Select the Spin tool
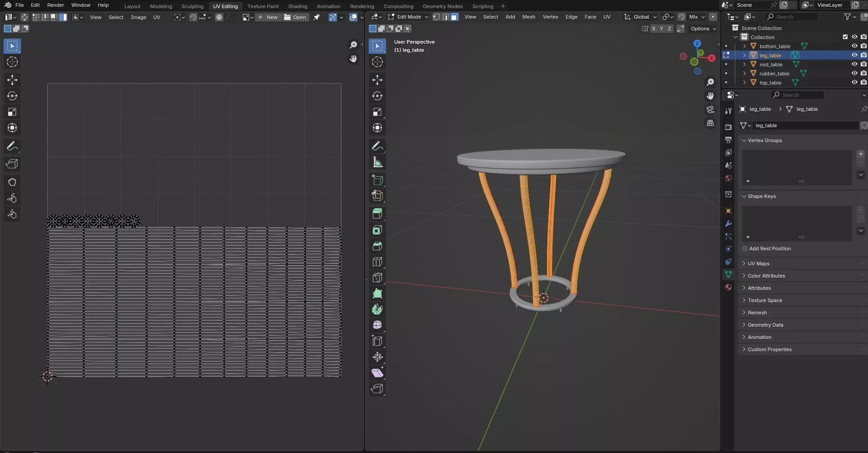The image size is (868, 453). click(377, 309)
